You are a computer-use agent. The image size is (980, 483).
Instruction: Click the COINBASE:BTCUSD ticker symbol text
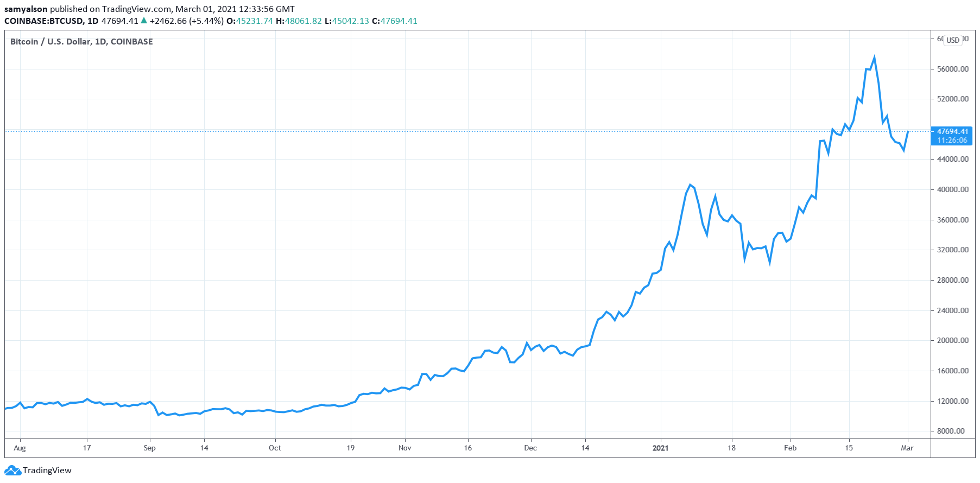43,21
